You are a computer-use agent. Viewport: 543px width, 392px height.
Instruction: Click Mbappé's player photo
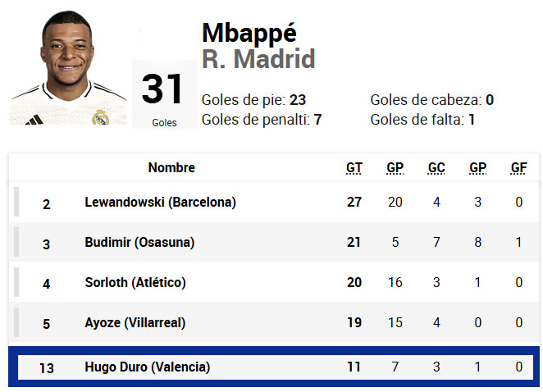point(68,67)
